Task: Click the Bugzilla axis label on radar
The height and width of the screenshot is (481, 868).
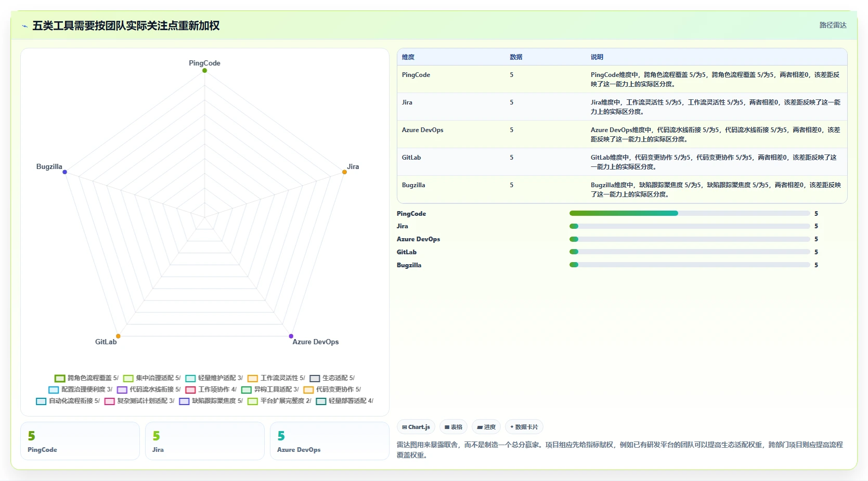Action: coord(49,166)
